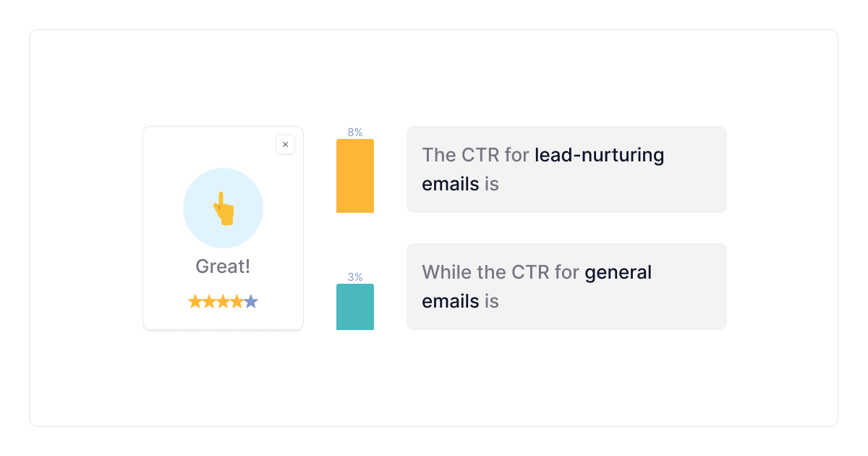Click the orange 8% bar
The width and height of the screenshot is (868, 456).
[x=355, y=176]
